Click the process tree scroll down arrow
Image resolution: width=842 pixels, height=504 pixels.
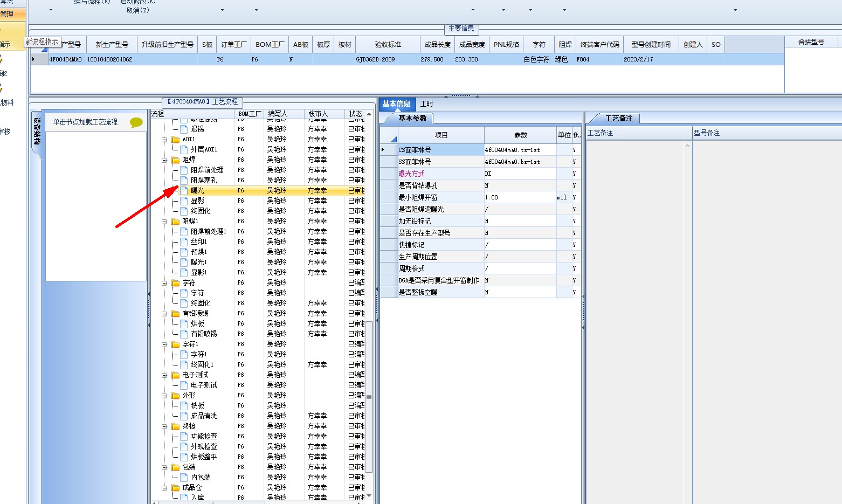[x=369, y=496]
